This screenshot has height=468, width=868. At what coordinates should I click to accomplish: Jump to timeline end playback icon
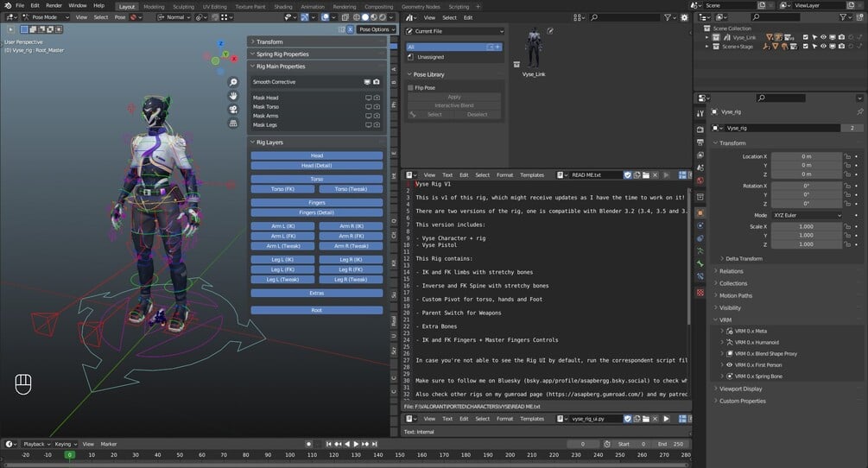[375, 444]
